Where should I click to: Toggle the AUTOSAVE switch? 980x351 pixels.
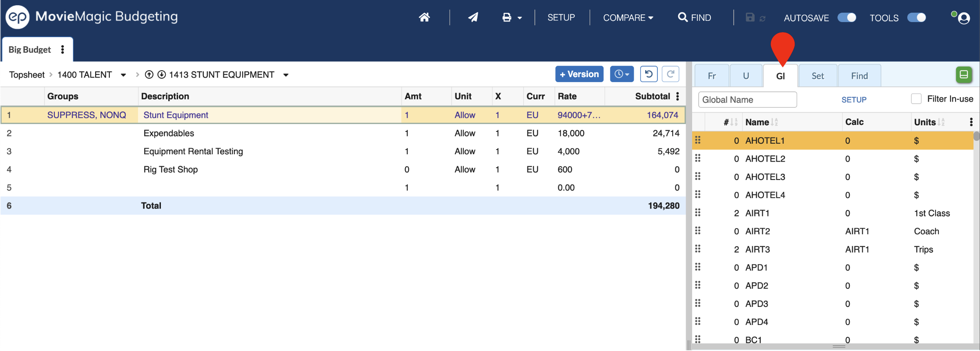click(847, 18)
